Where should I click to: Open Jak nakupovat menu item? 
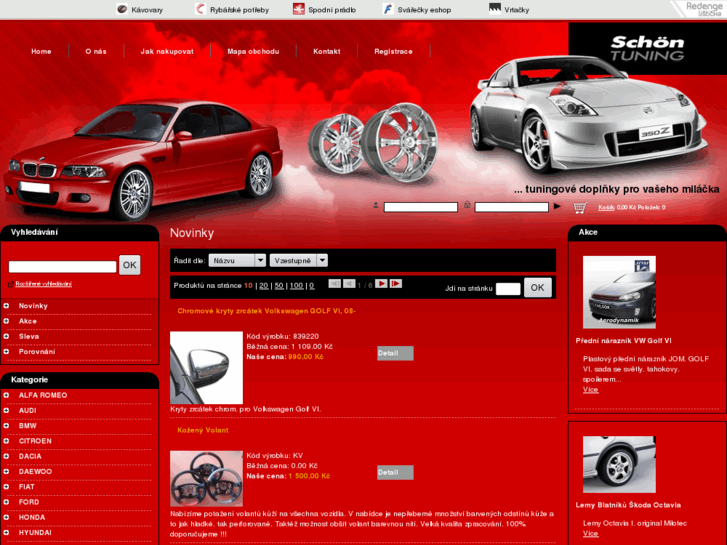click(x=167, y=51)
